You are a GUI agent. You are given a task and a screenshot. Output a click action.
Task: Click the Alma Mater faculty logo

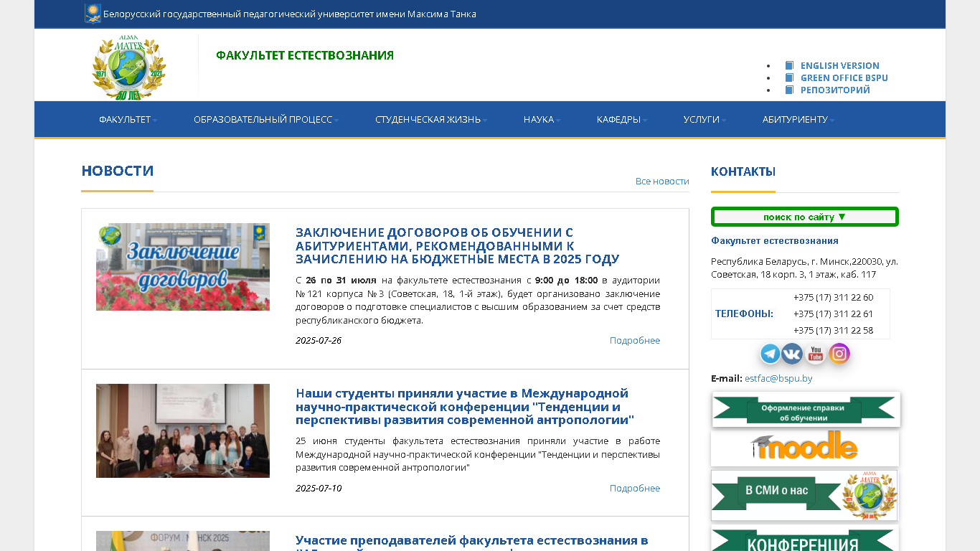pyautogui.click(x=129, y=68)
